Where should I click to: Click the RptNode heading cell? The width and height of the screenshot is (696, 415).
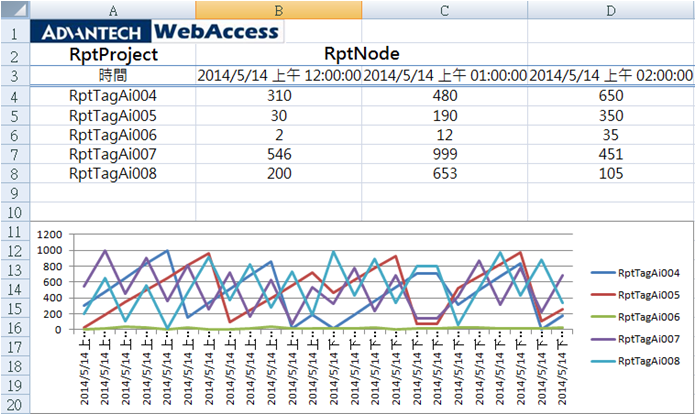coord(361,54)
